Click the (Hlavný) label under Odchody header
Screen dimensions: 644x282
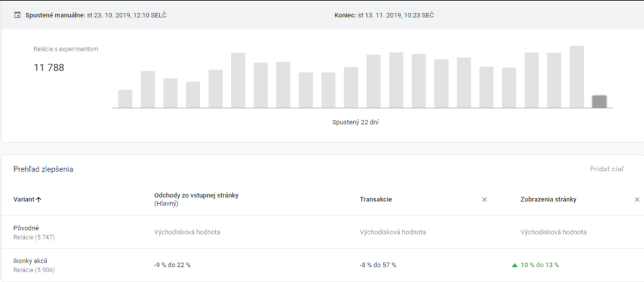tap(166, 204)
